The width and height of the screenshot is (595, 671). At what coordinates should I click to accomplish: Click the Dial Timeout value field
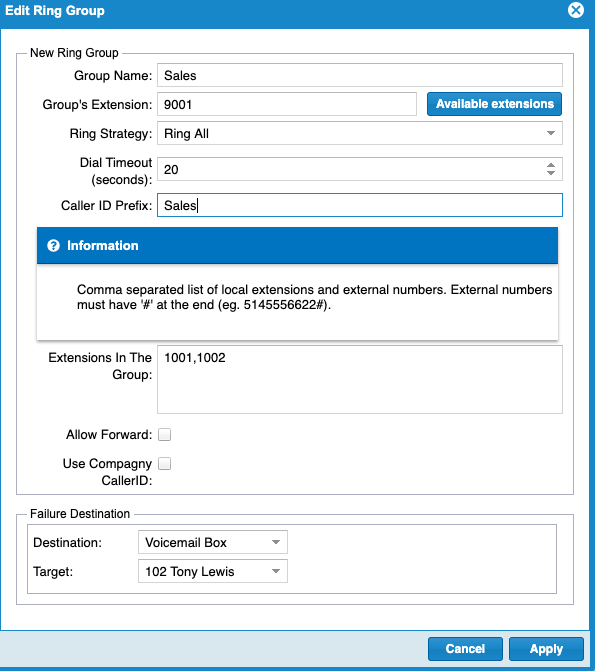coord(351,169)
